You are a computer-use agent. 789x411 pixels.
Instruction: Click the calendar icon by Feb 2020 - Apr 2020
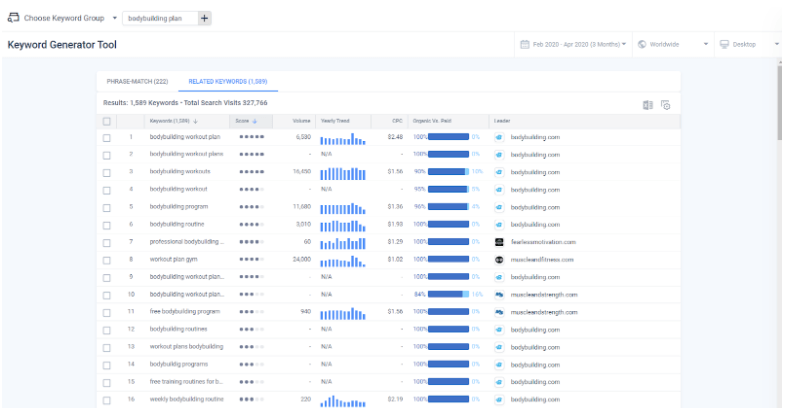tap(524, 44)
